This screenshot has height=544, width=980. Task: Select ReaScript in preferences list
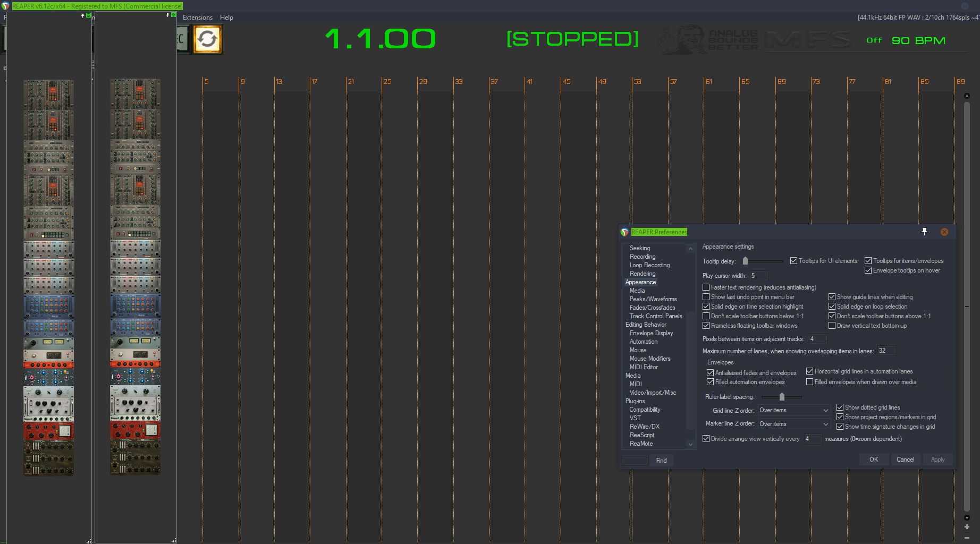pyautogui.click(x=642, y=435)
